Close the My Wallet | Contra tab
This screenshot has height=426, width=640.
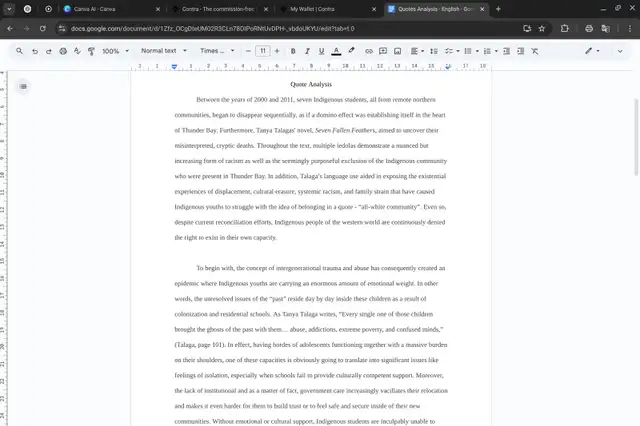[x=374, y=9]
